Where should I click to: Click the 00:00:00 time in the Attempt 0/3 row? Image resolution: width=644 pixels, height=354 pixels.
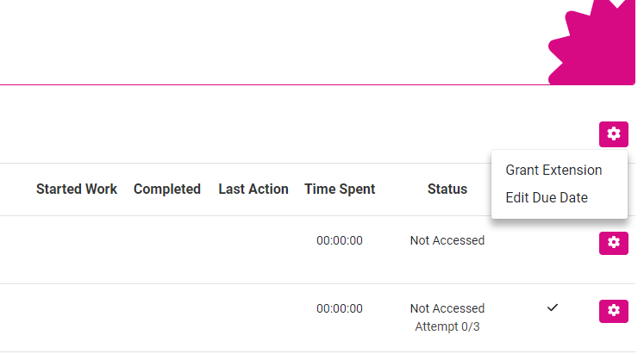click(x=340, y=308)
